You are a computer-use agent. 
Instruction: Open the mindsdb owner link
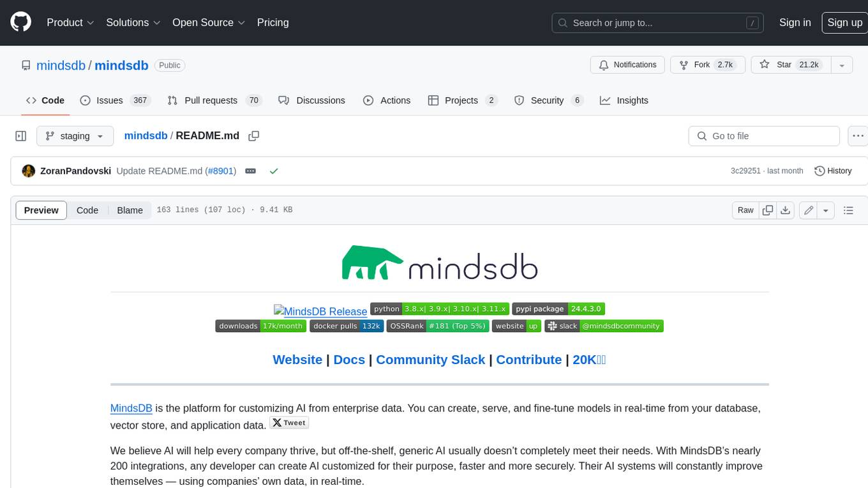point(61,65)
